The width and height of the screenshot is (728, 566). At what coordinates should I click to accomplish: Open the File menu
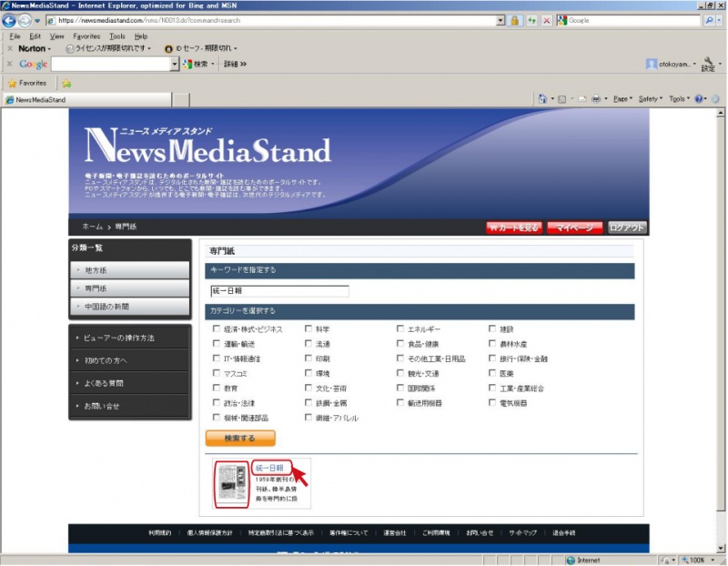pyautogui.click(x=15, y=36)
